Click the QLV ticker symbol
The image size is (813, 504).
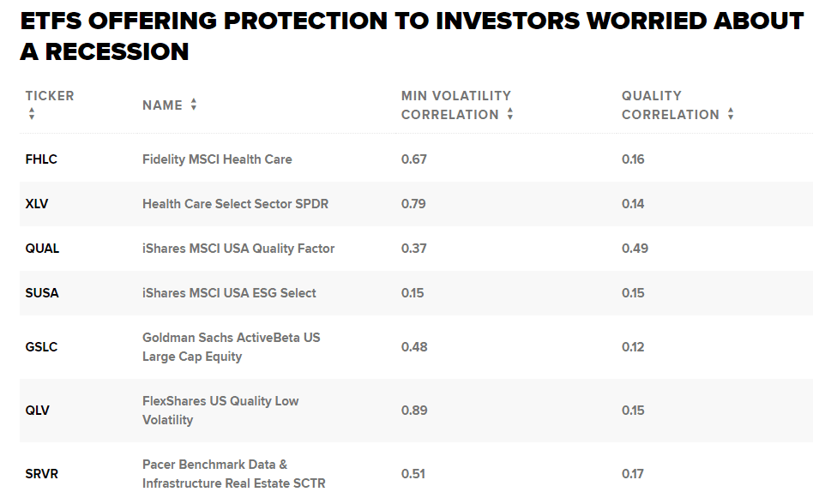37,411
